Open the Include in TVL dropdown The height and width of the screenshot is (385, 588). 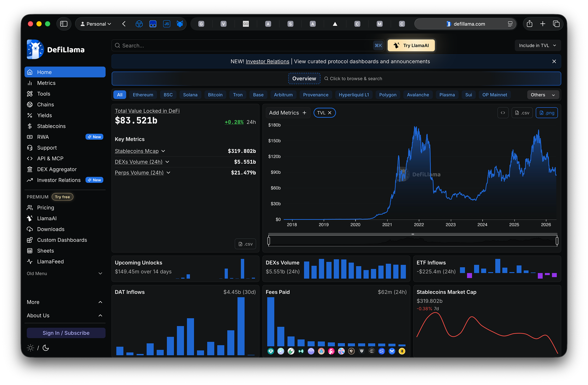[x=538, y=45]
